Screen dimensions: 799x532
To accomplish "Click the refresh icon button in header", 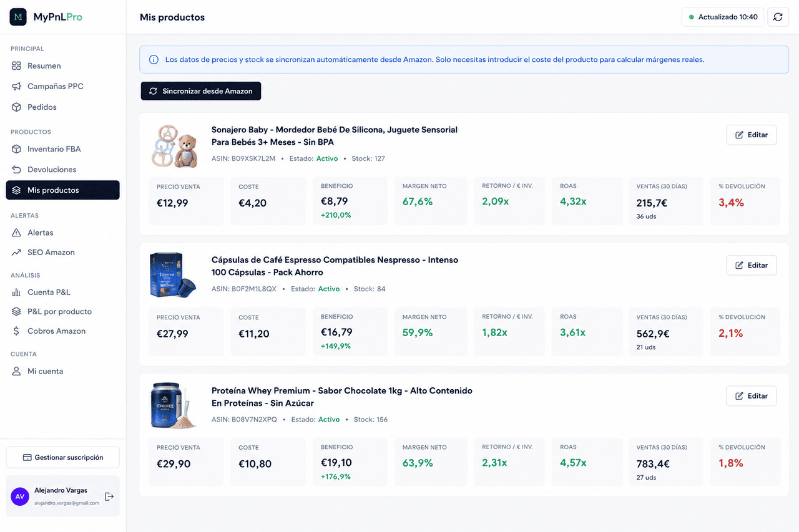I will 778,17.
